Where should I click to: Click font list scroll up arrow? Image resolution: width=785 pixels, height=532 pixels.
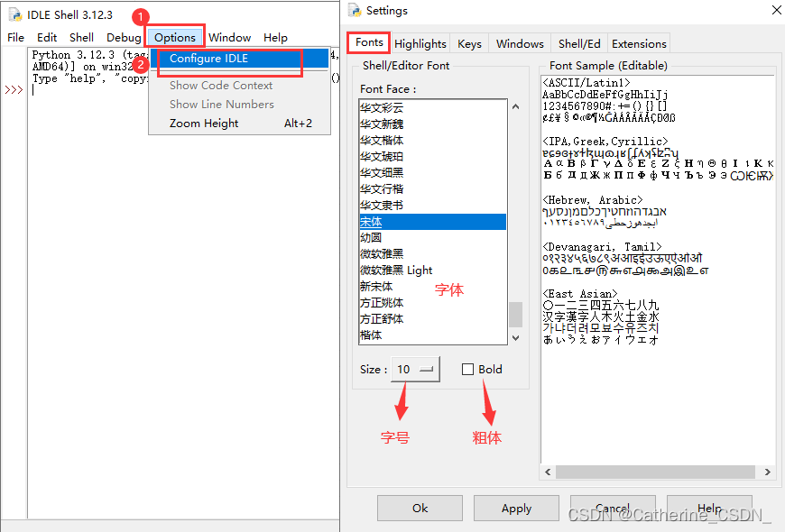pos(515,106)
